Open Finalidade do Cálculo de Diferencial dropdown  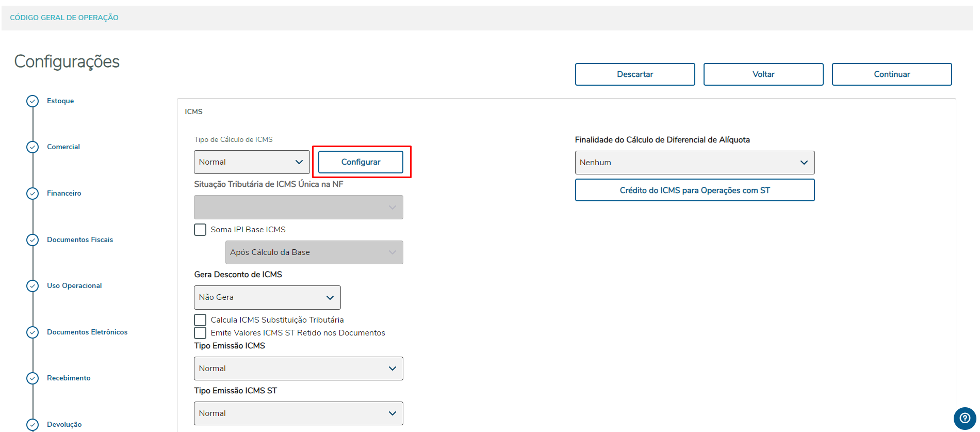694,163
